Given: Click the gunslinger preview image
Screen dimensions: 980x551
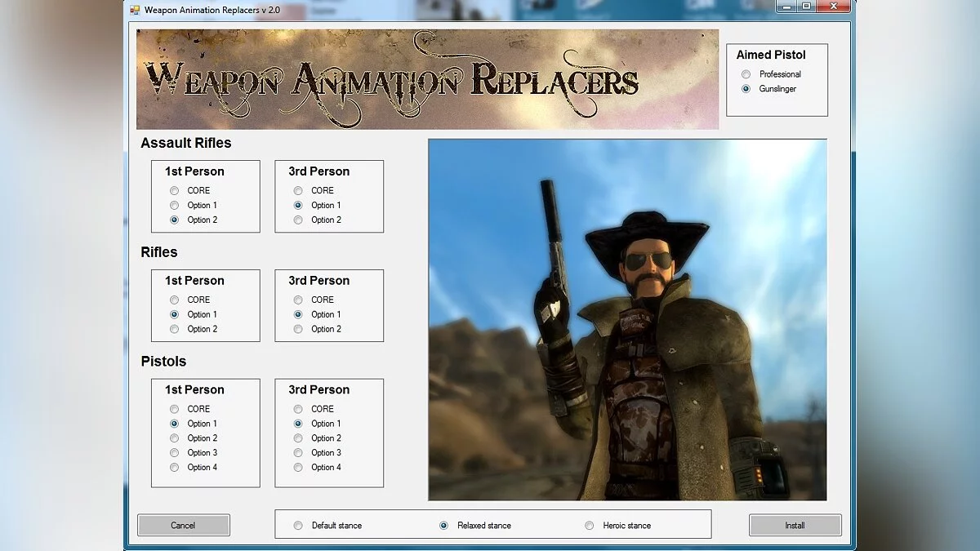Looking at the screenshot, I should [627, 319].
